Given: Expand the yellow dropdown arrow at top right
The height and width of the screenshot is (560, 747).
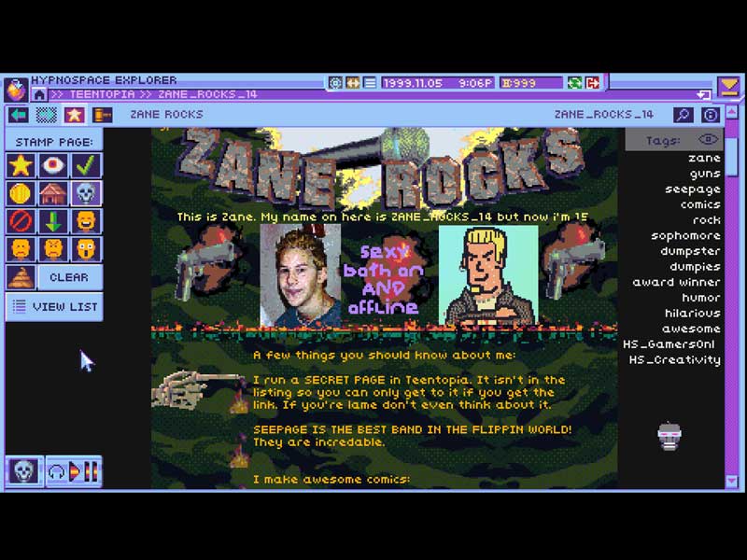Looking at the screenshot, I should [729, 88].
